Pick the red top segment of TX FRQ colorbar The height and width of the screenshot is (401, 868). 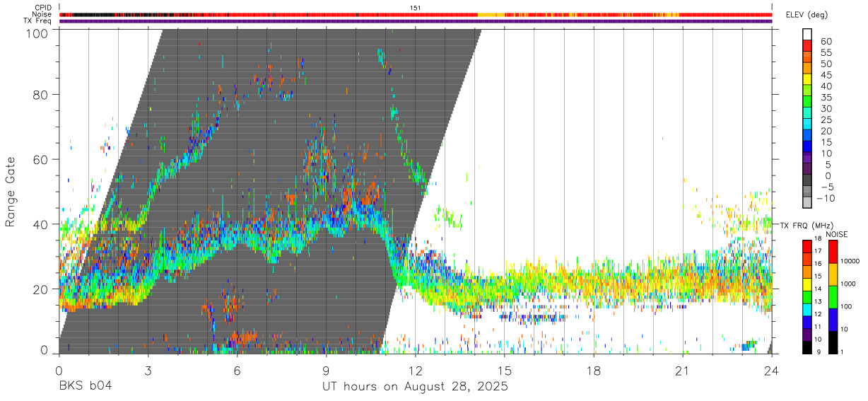click(x=807, y=247)
